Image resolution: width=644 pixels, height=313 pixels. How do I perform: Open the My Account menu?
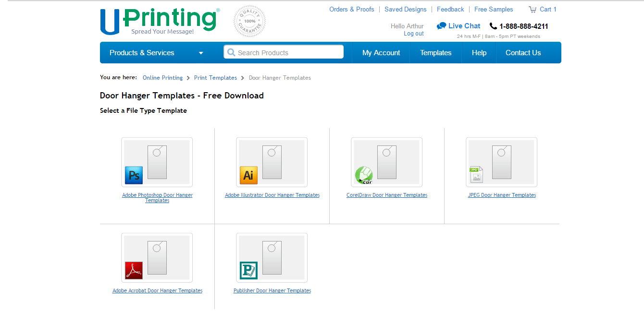click(381, 53)
